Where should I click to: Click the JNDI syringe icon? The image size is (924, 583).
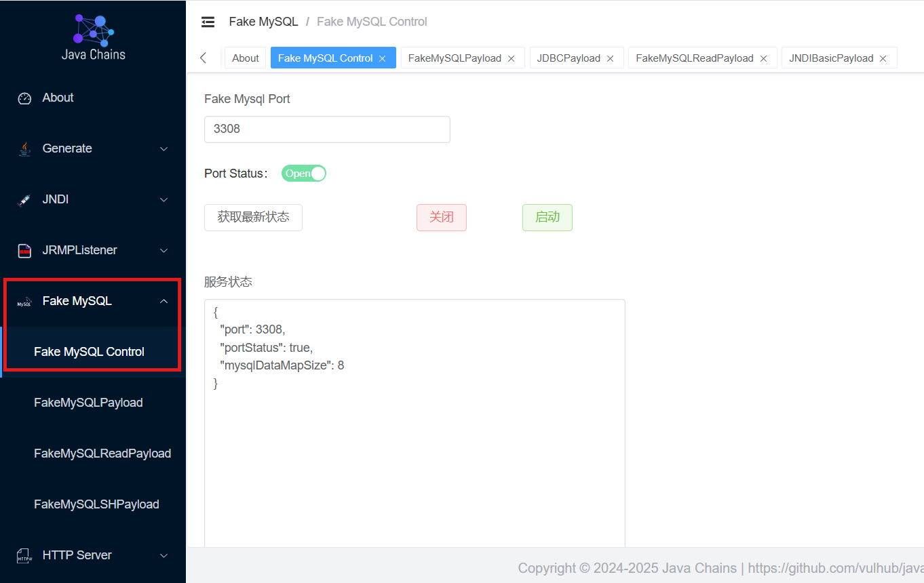tap(24, 200)
